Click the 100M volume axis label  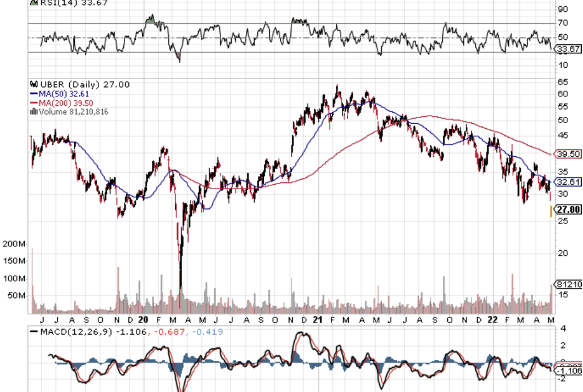point(14,279)
